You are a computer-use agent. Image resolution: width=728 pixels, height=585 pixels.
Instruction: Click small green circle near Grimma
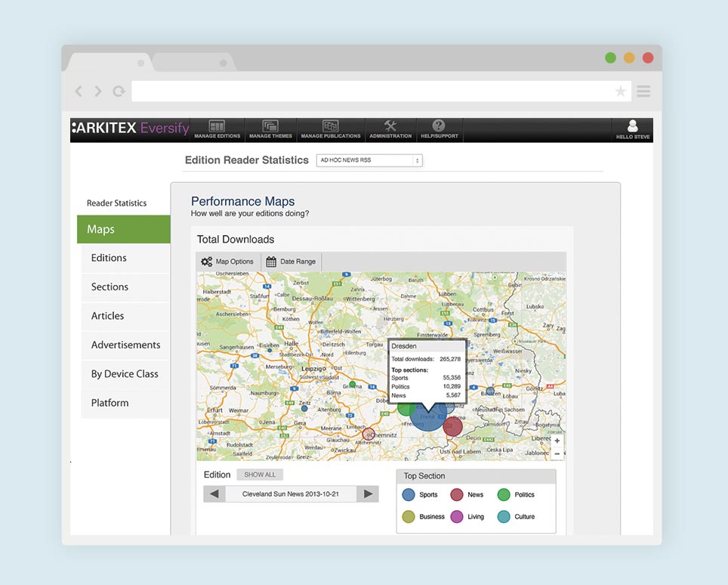pos(353,384)
